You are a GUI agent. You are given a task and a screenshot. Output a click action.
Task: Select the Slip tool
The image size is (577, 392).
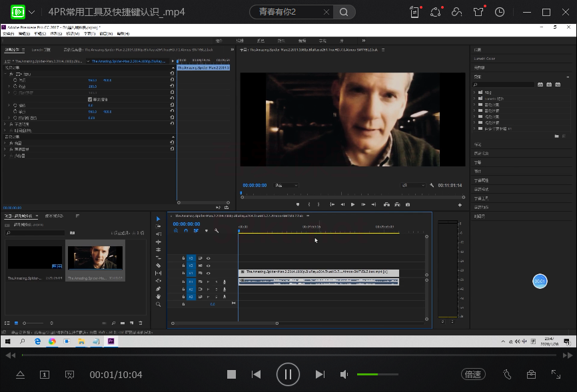[x=158, y=274]
